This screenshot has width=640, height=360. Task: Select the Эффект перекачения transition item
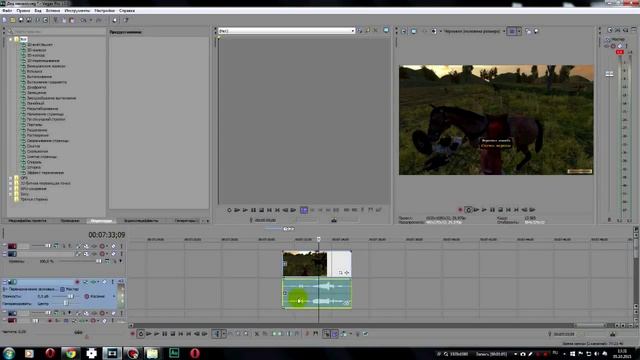click(45, 173)
